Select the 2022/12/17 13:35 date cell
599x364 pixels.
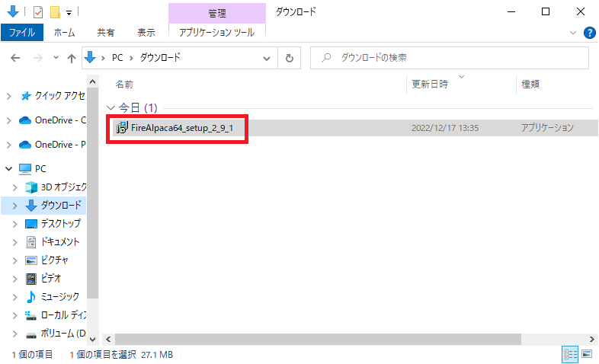pos(444,128)
